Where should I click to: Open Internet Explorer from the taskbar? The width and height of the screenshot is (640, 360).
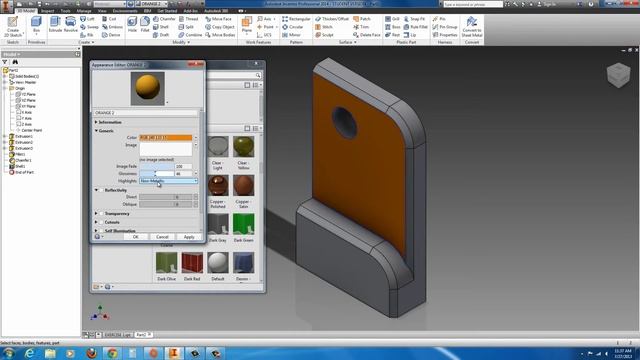tap(29, 353)
